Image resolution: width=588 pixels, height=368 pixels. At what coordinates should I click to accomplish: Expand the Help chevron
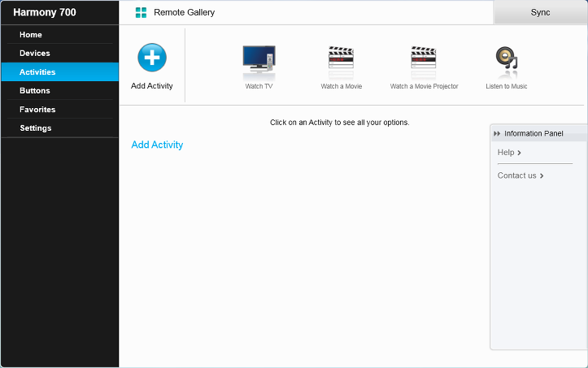coord(519,153)
